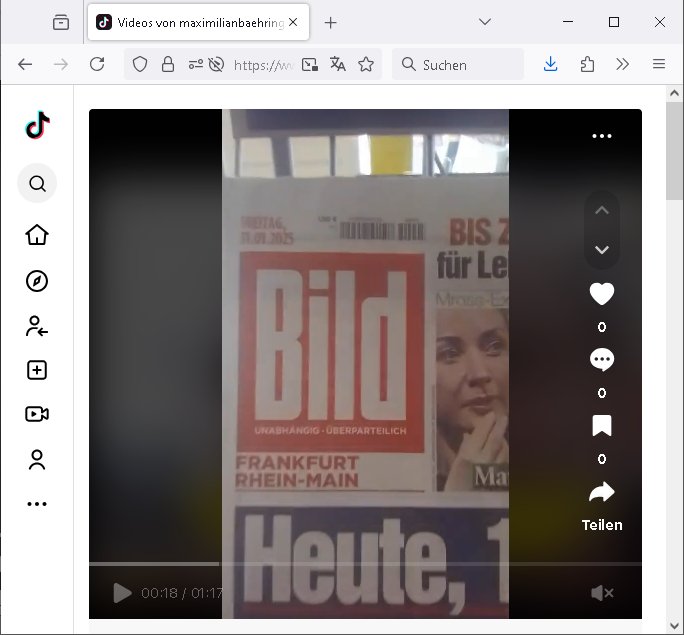Select the Videos von maximilianbaehring tab

tap(198, 22)
